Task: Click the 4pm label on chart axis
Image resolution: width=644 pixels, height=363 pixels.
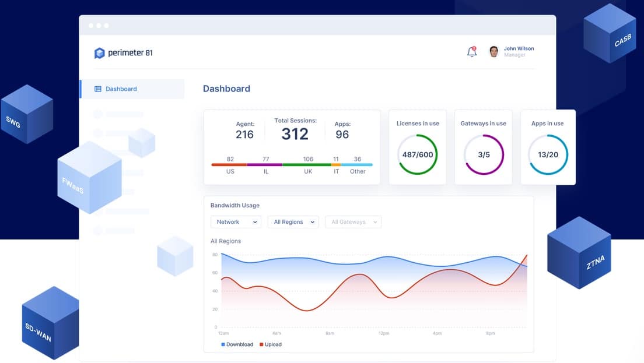Action: tap(437, 333)
